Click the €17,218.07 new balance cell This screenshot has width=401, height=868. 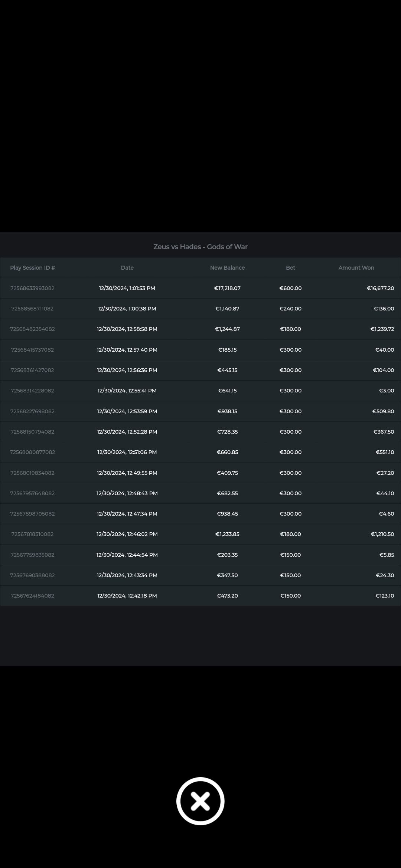click(227, 288)
